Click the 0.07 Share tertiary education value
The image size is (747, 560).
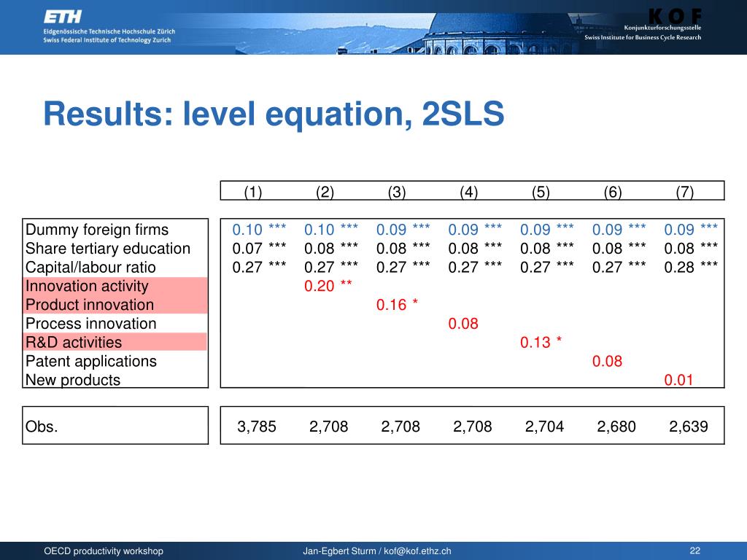point(247,249)
